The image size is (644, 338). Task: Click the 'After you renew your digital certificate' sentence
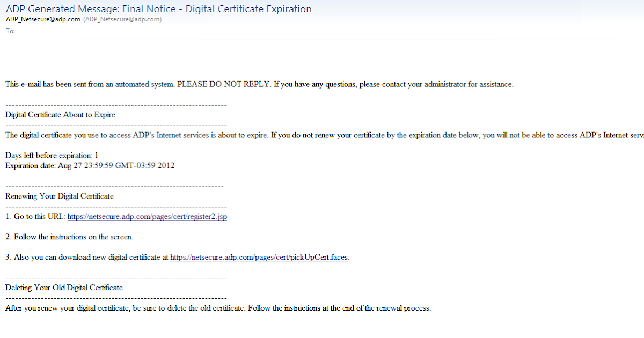(218, 308)
